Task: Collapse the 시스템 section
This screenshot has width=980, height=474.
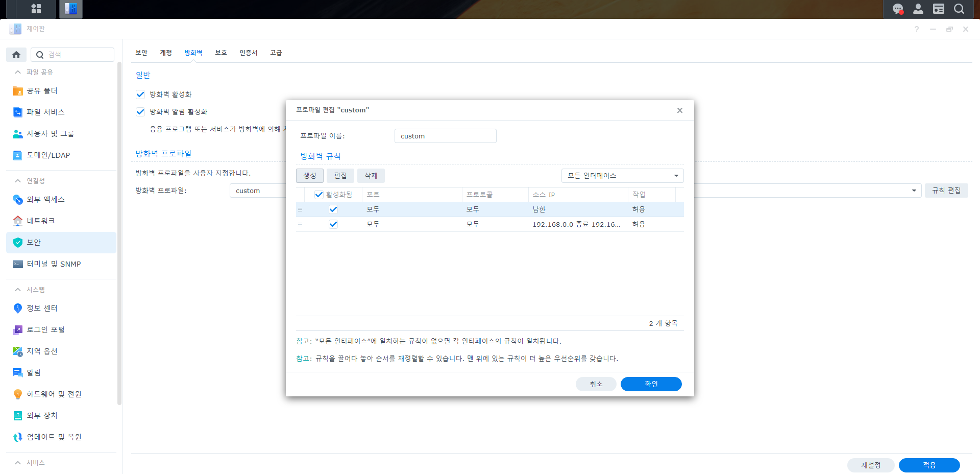Action: pos(18,290)
